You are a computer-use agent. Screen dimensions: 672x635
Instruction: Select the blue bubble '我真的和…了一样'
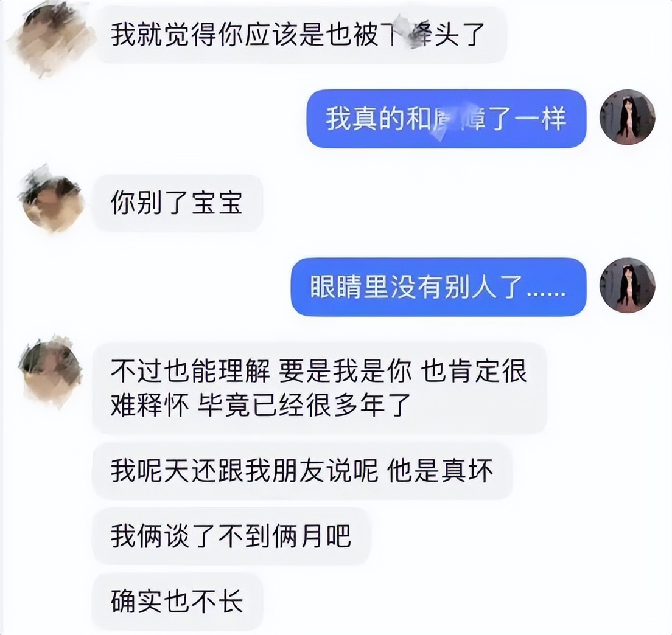446,119
